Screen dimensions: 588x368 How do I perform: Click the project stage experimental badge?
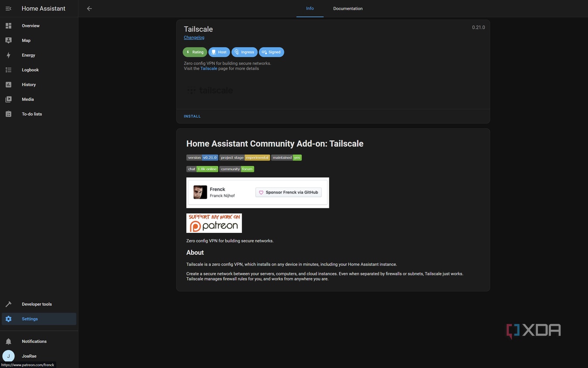[245, 158]
